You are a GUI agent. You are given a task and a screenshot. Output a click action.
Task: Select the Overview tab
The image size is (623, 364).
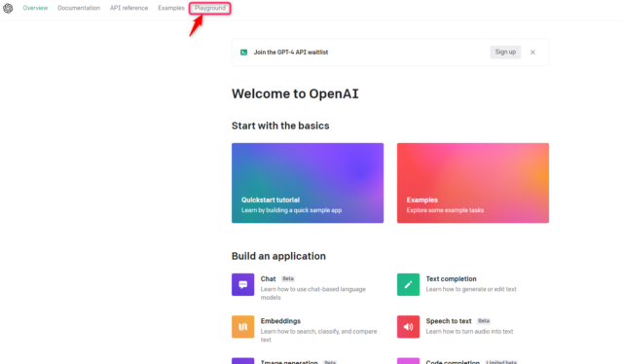tap(35, 8)
